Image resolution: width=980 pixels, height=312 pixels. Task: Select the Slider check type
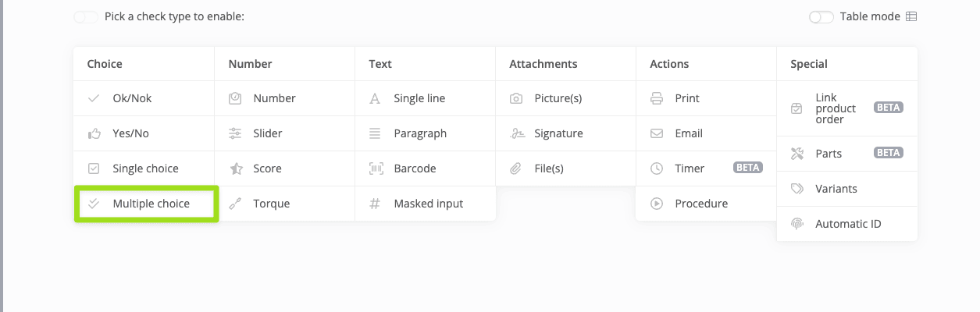click(267, 133)
